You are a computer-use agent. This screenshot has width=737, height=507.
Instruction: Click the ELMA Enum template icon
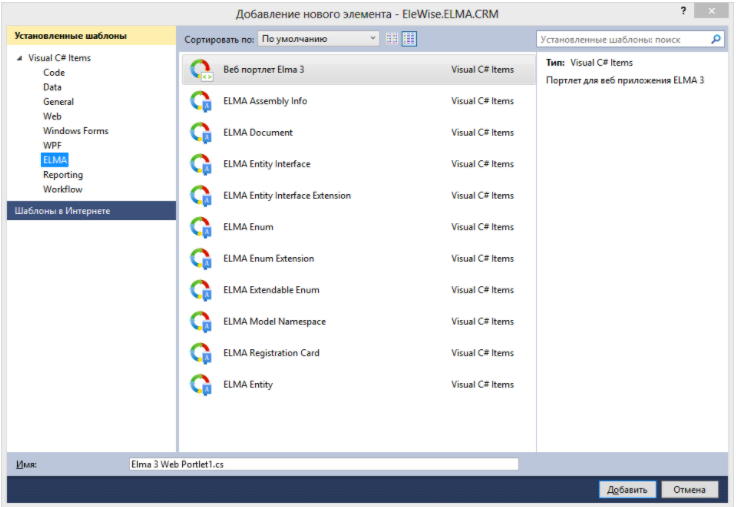click(x=202, y=227)
